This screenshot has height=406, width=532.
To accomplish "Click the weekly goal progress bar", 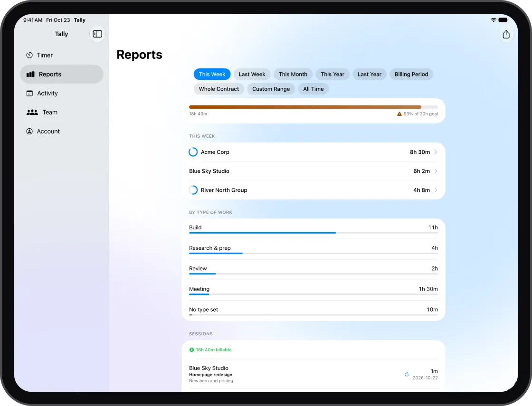I will pyautogui.click(x=313, y=107).
